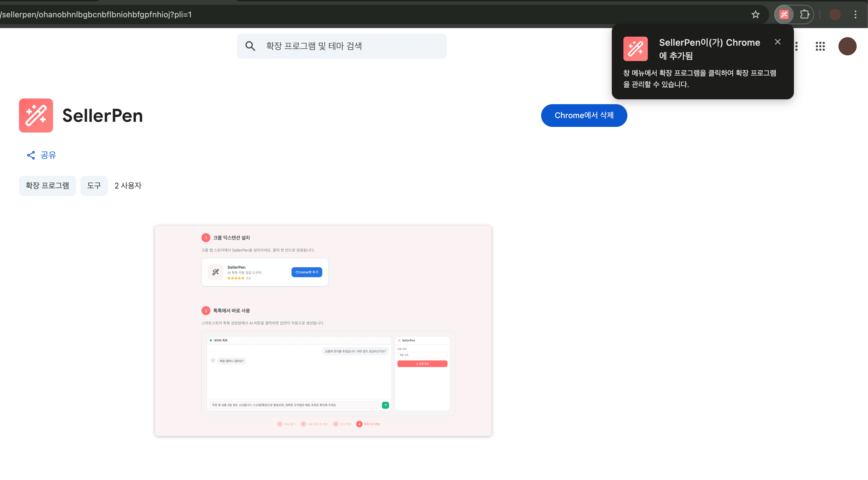Image resolution: width=868 pixels, height=480 pixels.
Task: Click the SellerPen icon inside the notification popup
Action: [x=636, y=49]
